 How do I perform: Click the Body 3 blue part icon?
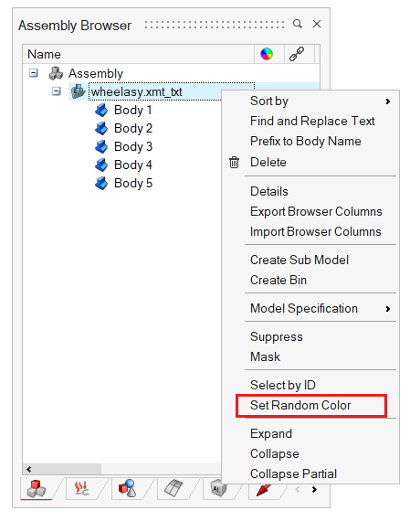coord(101,146)
